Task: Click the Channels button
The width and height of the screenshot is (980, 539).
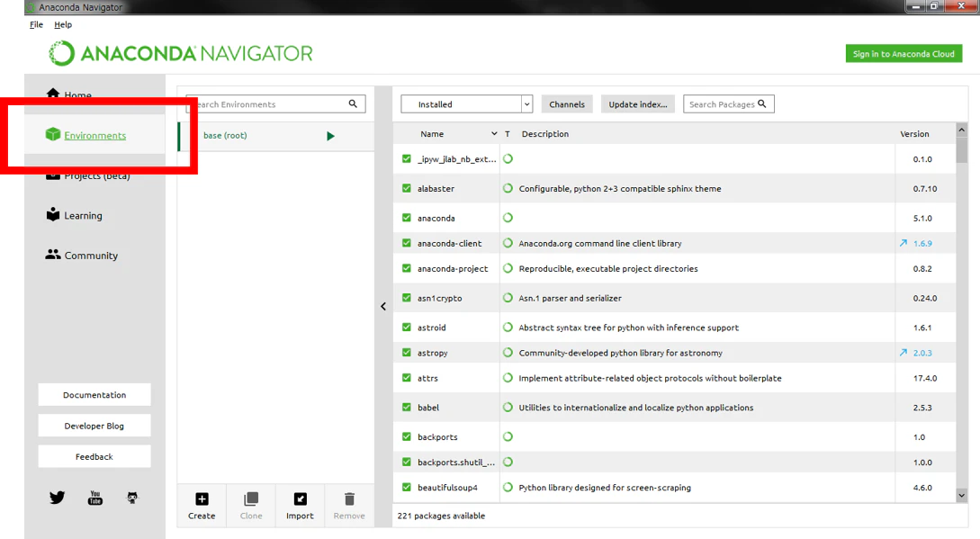Action: pyautogui.click(x=567, y=104)
